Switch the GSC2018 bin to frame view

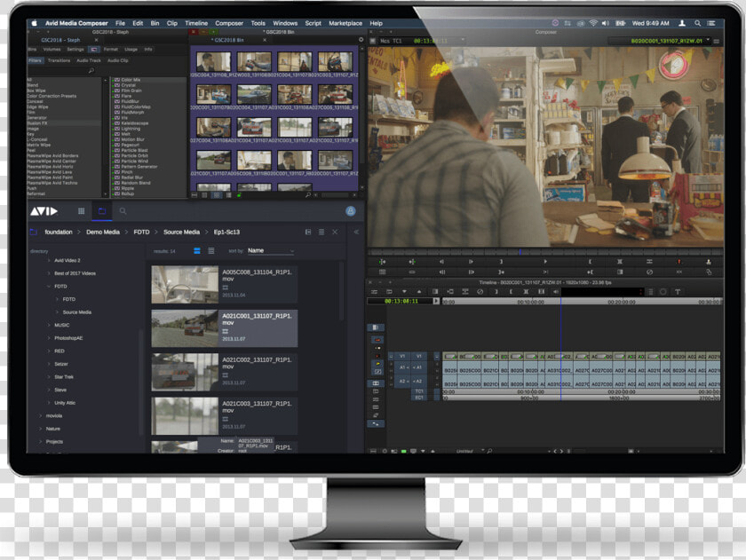coord(217,195)
